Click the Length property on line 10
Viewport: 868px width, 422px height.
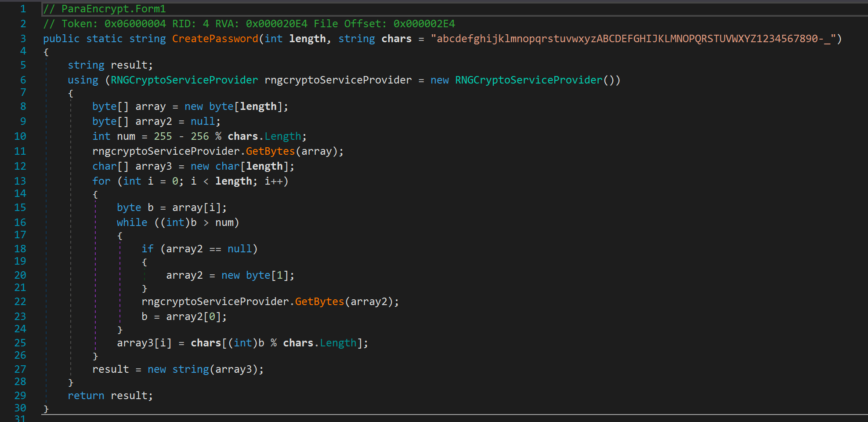282,136
